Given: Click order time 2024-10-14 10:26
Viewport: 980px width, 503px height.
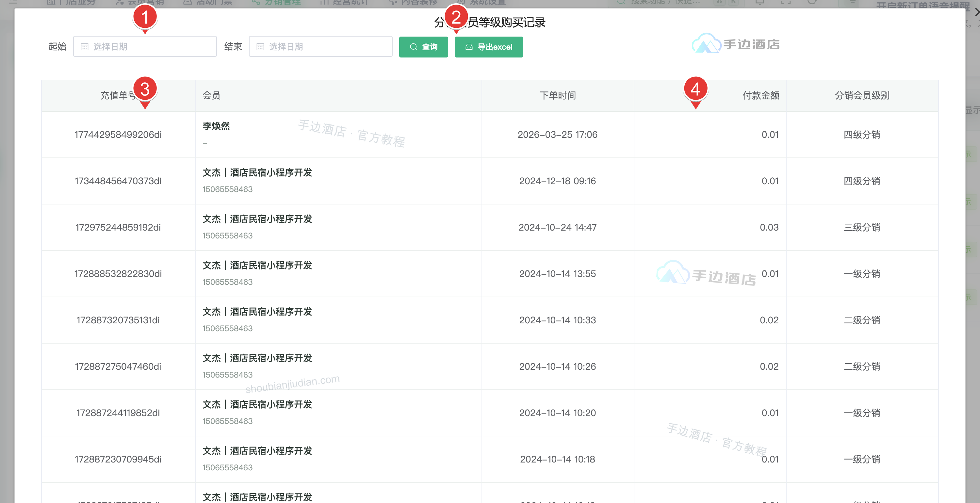Looking at the screenshot, I should (558, 367).
